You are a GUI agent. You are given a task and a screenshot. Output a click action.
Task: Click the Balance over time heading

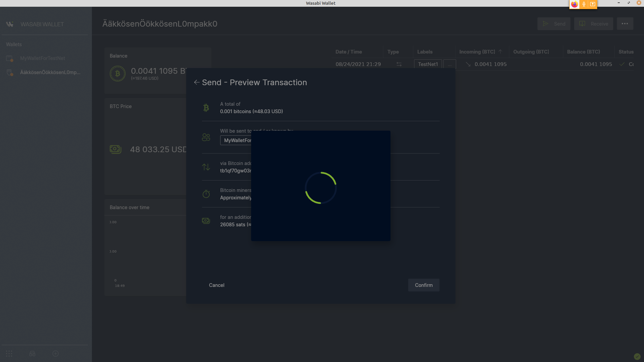(130, 207)
